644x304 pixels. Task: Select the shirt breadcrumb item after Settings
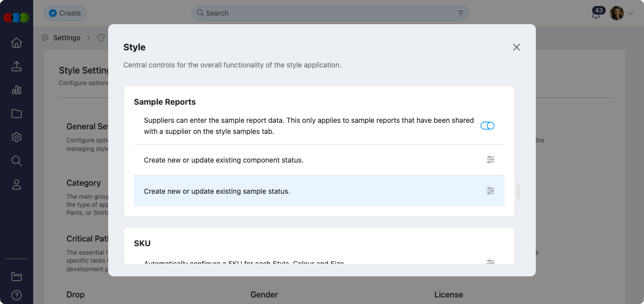(x=101, y=37)
